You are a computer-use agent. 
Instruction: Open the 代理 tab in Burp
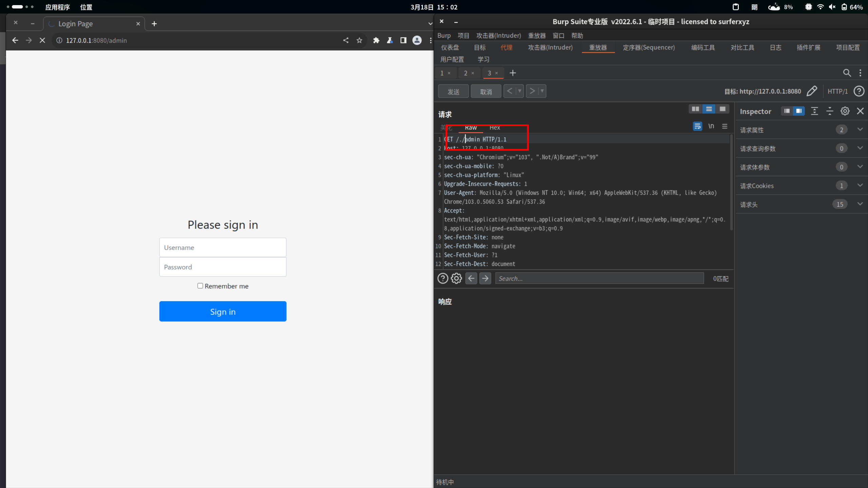[x=507, y=47]
